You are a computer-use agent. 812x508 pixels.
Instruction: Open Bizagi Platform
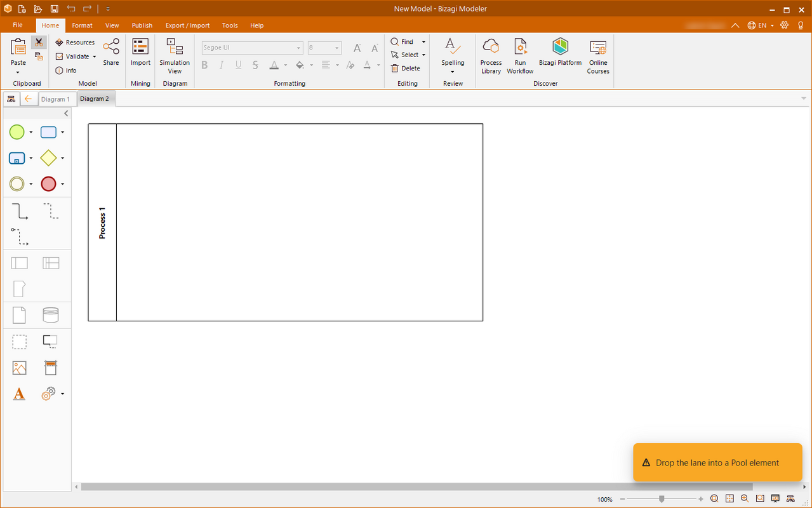(560, 52)
